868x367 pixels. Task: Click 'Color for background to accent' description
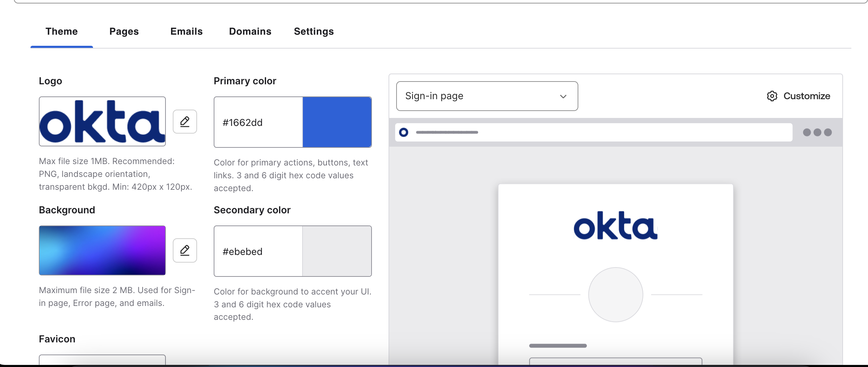pyautogui.click(x=292, y=304)
